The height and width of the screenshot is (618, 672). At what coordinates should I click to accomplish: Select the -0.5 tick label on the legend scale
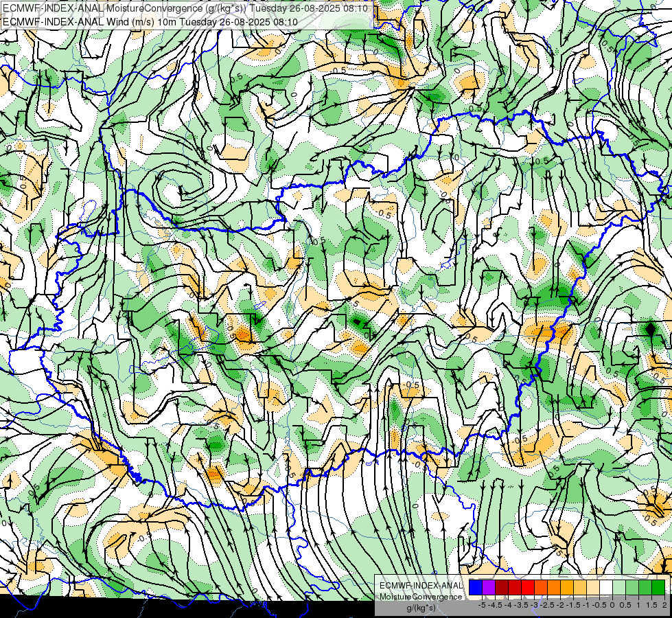tap(599, 605)
